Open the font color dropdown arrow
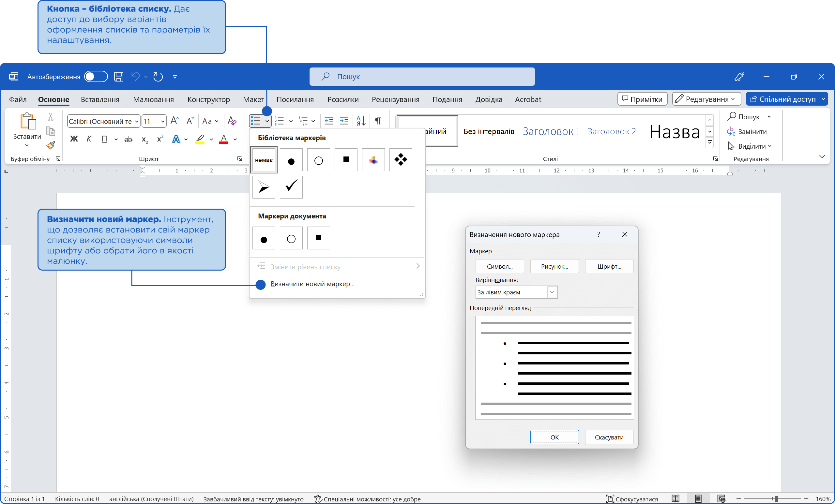Screen dimensions: 835x504 [235, 139]
